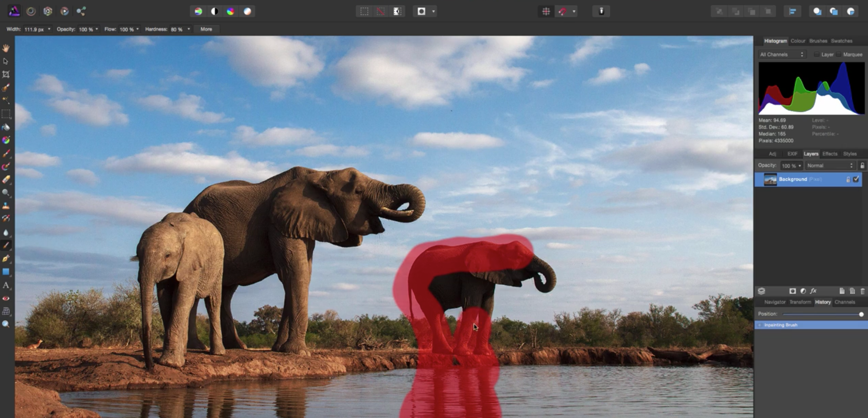Toggle Background layer visibility checkbox
The width and height of the screenshot is (868, 418).
click(856, 180)
